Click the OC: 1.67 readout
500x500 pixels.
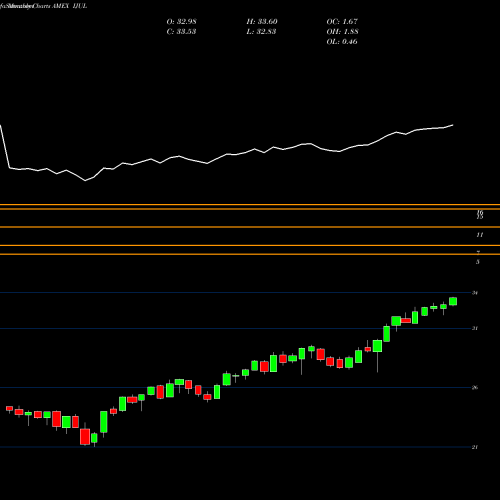click(342, 22)
